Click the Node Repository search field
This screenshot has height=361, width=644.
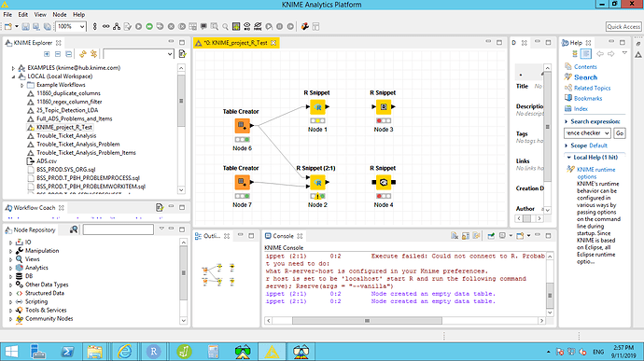[119, 229]
